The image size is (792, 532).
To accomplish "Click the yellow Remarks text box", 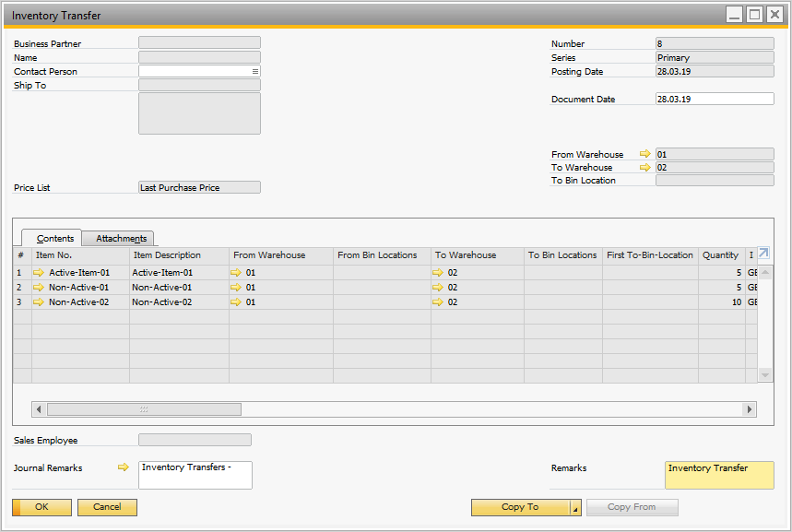I will pyautogui.click(x=718, y=475).
